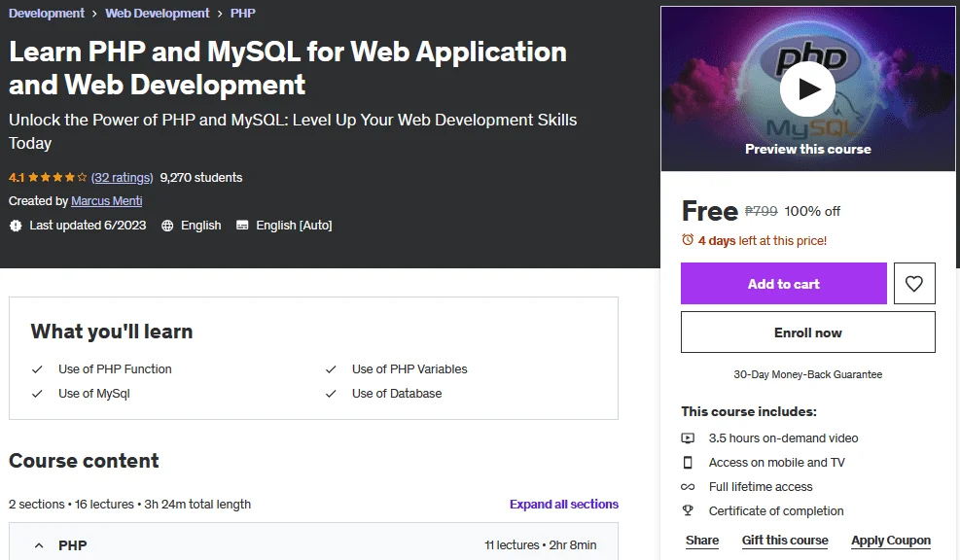The image size is (960, 560).
Task: Click the Enroll now button
Action: click(x=808, y=332)
